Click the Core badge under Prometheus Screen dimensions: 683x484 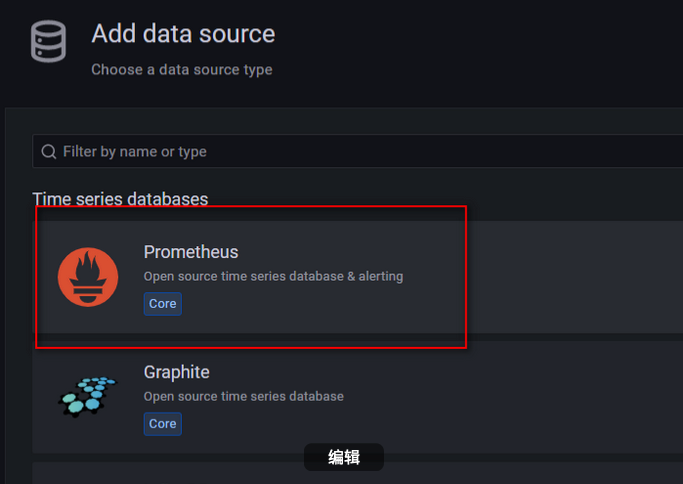pyautogui.click(x=162, y=304)
